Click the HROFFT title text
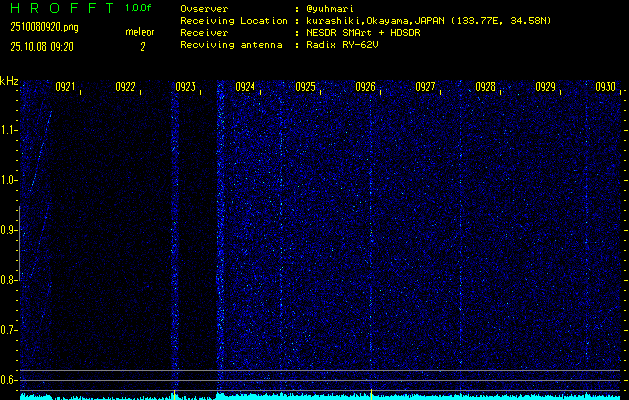This screenshot has height=400, width=629. click(58, 8)
